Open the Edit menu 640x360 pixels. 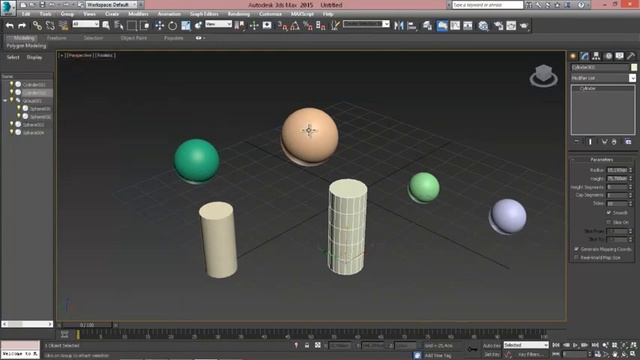pyautogui.click(x=26, y=14)
